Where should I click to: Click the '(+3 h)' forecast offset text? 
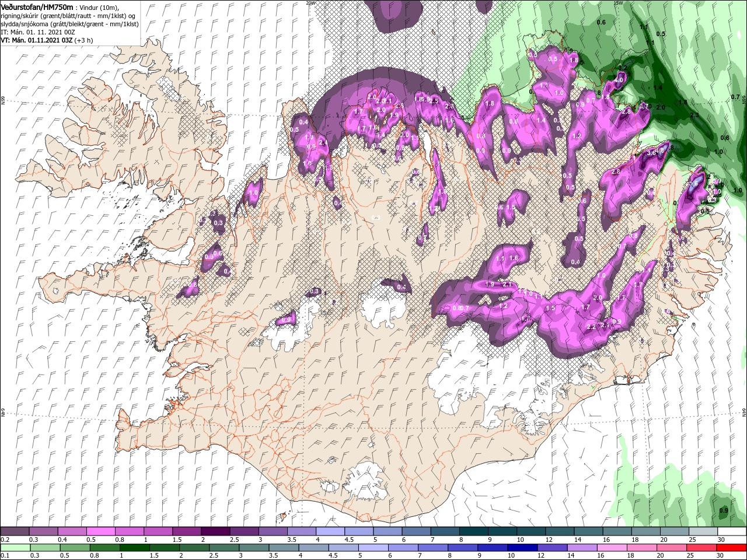84,40
